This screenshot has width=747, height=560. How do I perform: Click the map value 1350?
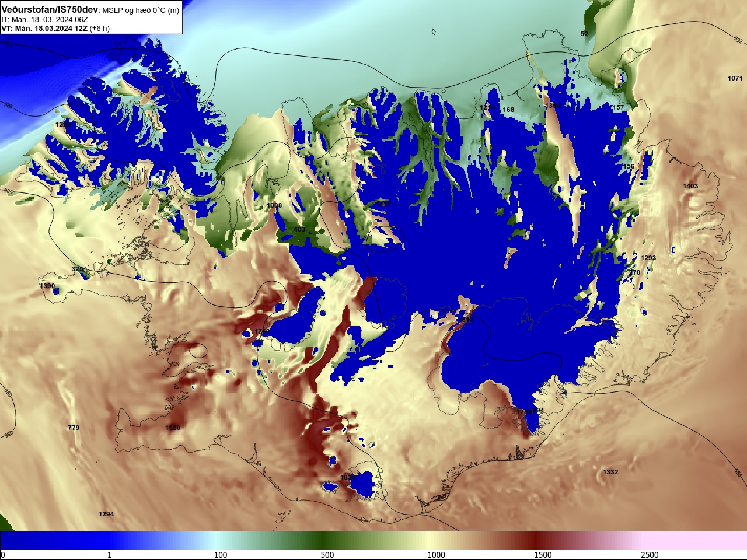tap(553, 106)
